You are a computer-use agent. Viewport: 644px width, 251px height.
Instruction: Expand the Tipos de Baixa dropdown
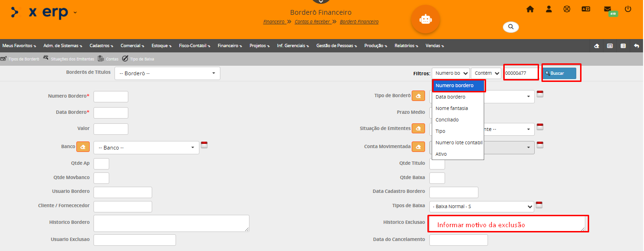482,207
